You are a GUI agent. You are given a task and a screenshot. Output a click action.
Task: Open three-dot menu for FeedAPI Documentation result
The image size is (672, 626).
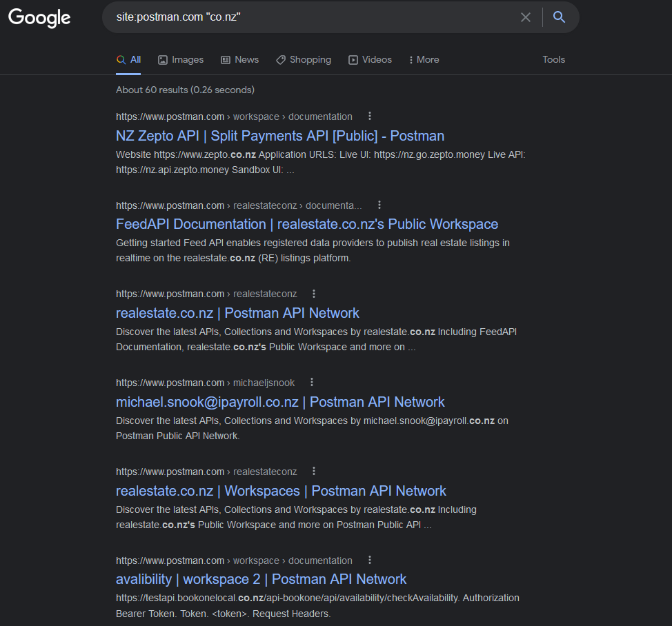click(x=379, y=205)
